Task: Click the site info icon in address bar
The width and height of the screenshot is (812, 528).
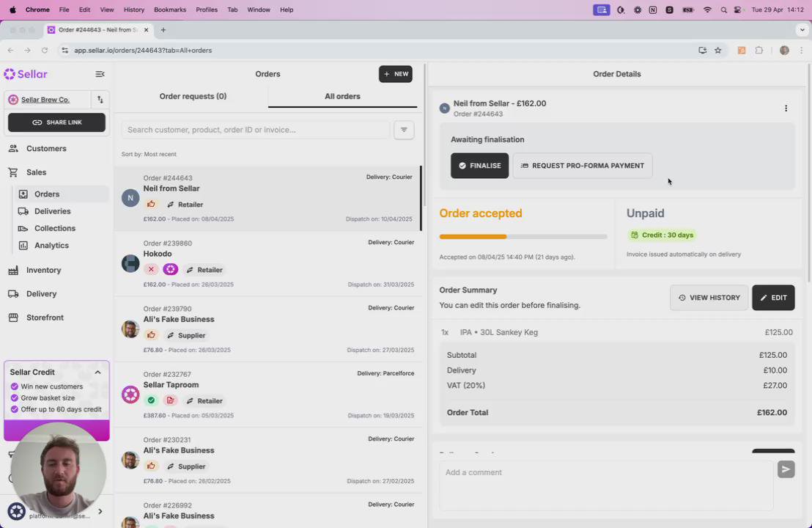Action: [64, 51]
